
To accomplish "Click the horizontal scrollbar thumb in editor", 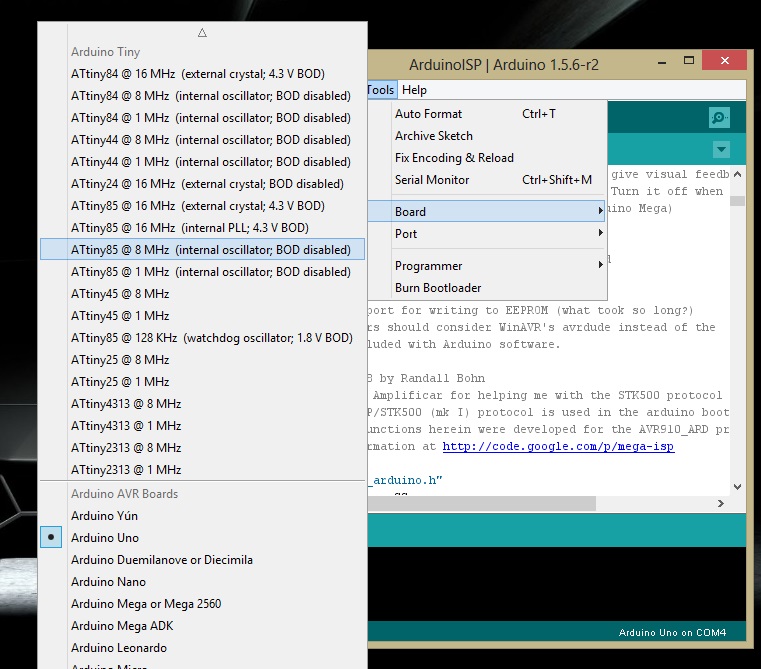I will click(x=481, y=503).
